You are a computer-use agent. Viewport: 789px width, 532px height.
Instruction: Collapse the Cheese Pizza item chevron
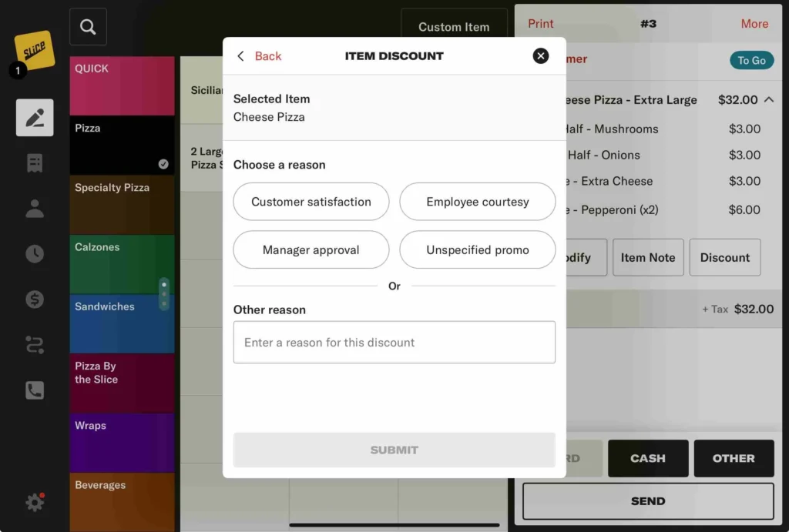pyautogui.click(x=769, y=100)
